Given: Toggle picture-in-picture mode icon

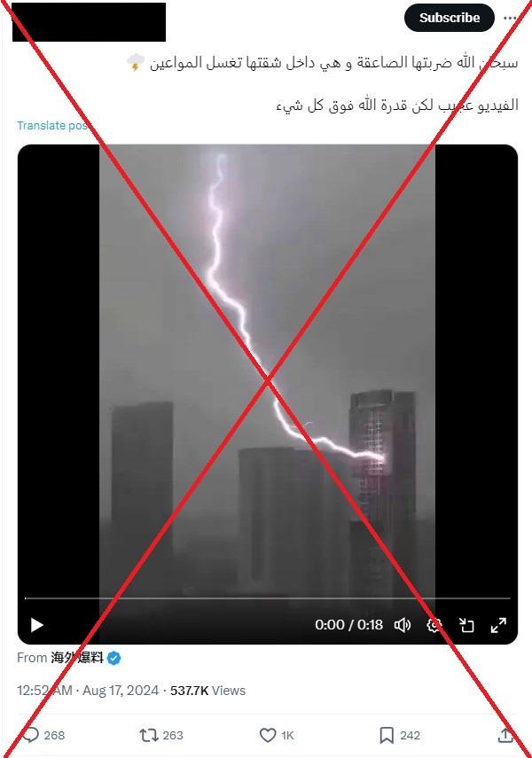Looking at the screenshot, I should click(466, 625).
